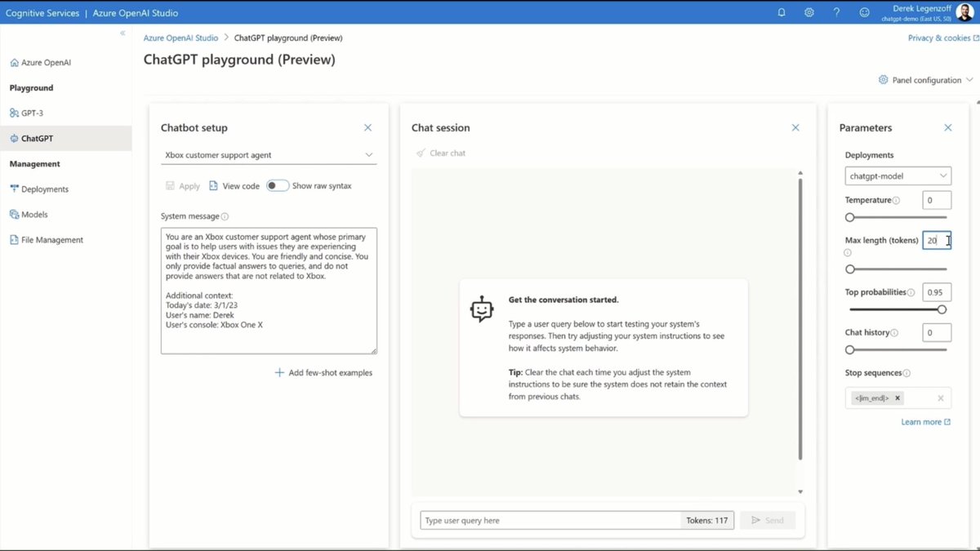
Task: Open the help question mark icon
Action: click(836, 12)
